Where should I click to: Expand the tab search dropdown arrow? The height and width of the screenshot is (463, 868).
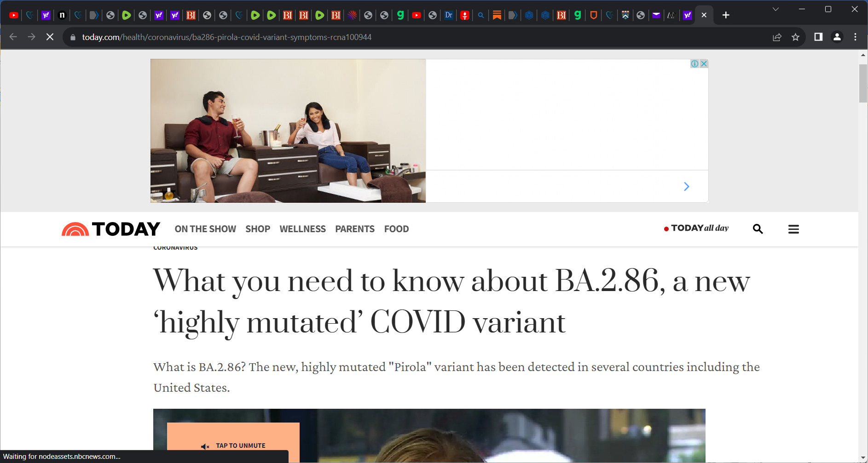775,9
